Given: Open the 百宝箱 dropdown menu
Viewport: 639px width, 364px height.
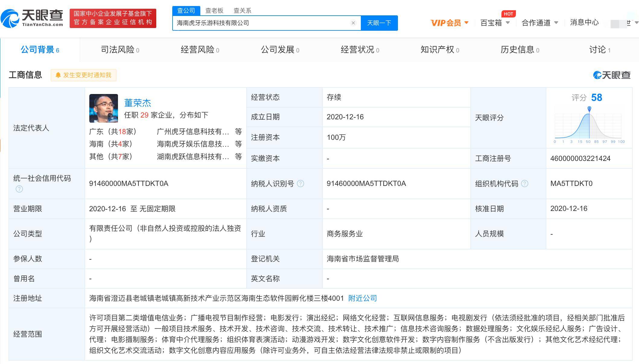Looking at the screenshot, I should [x=508, y=23].
